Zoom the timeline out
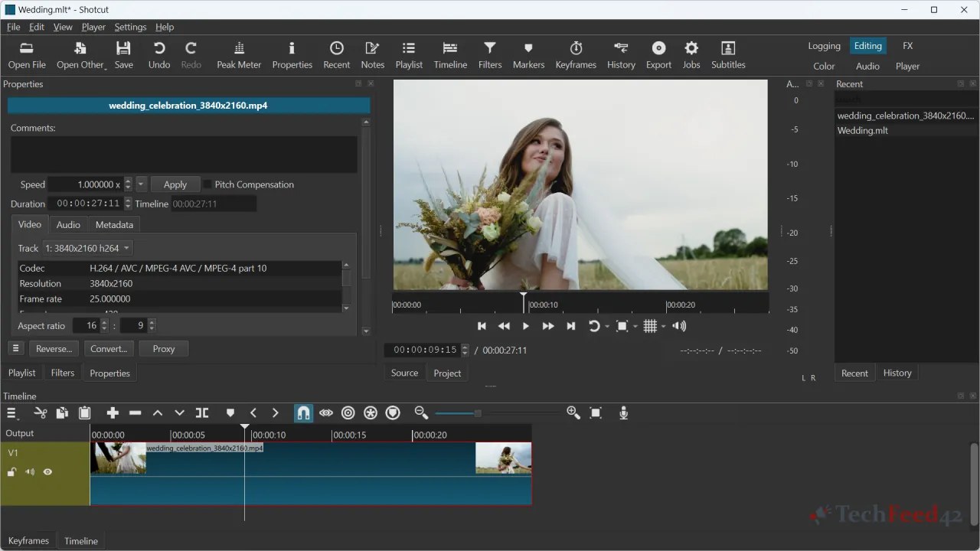Image resolution: width=980 pixels, height=551 pixels. [x=421, y=413]
